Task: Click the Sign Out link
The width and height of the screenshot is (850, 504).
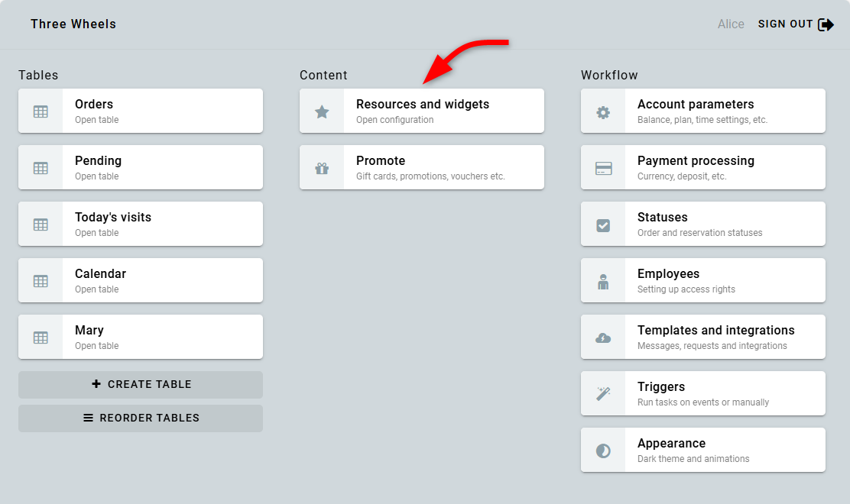Action: 785,24
